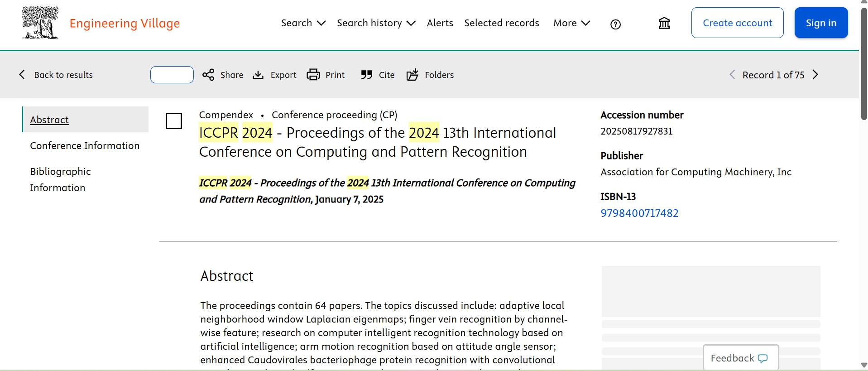Check the record selection checkbox

click(174, 121)
